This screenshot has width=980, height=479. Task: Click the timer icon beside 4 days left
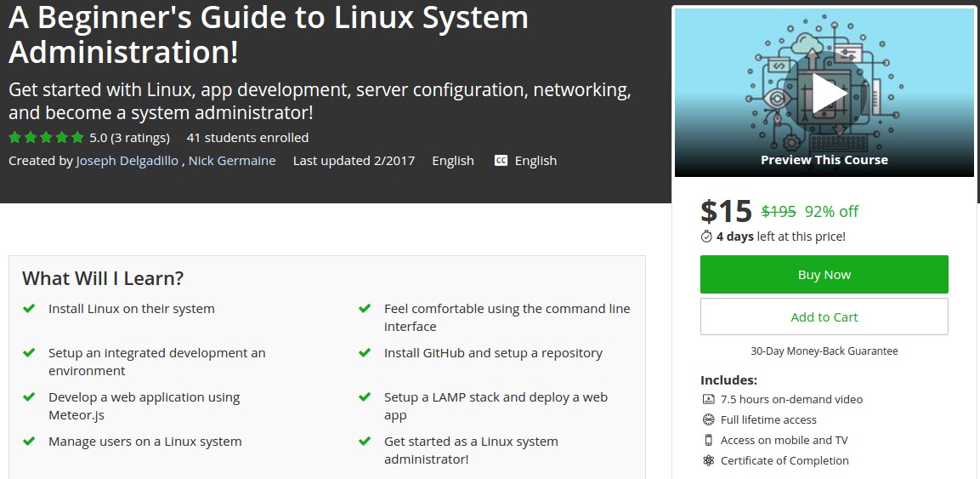pos(706,237)
